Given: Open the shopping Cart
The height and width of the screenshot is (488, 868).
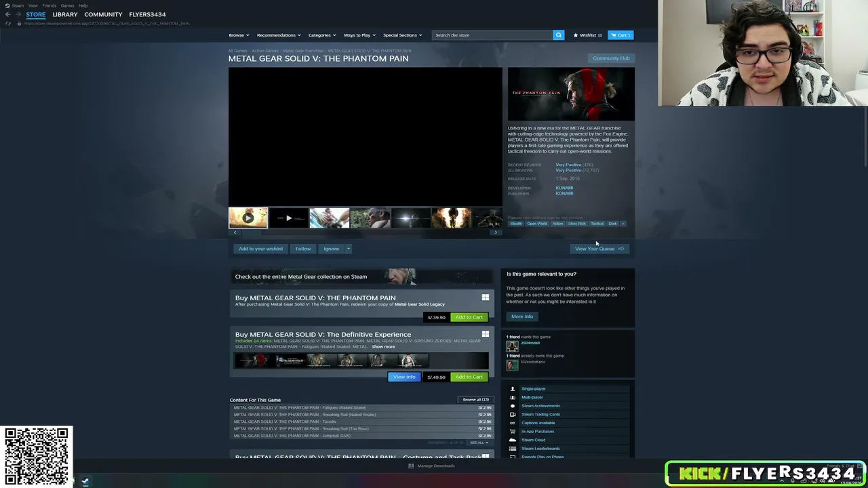Looking at the screenshot, I should tap(620, 35).
